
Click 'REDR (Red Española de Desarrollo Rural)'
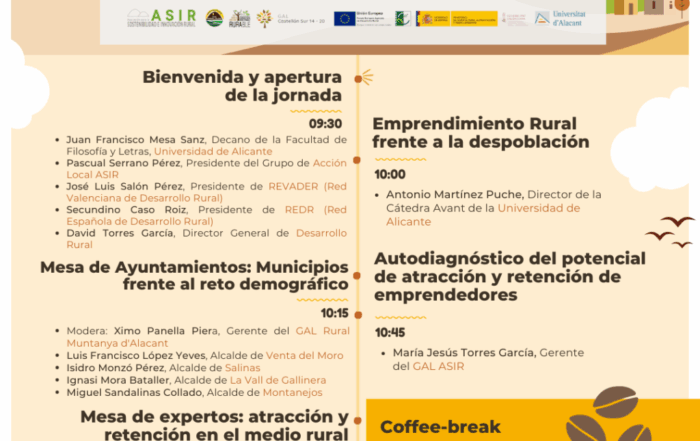coord(207,215)
